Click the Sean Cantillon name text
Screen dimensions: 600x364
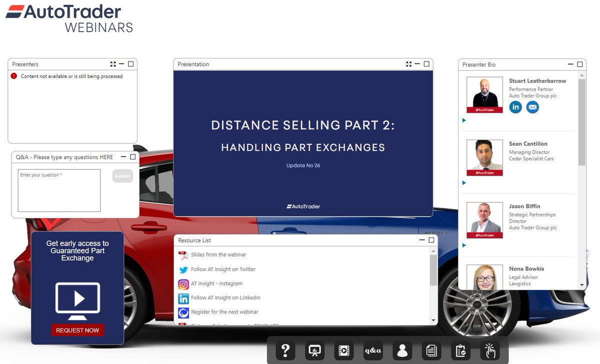pyautogui.click(x=528, y=144)
